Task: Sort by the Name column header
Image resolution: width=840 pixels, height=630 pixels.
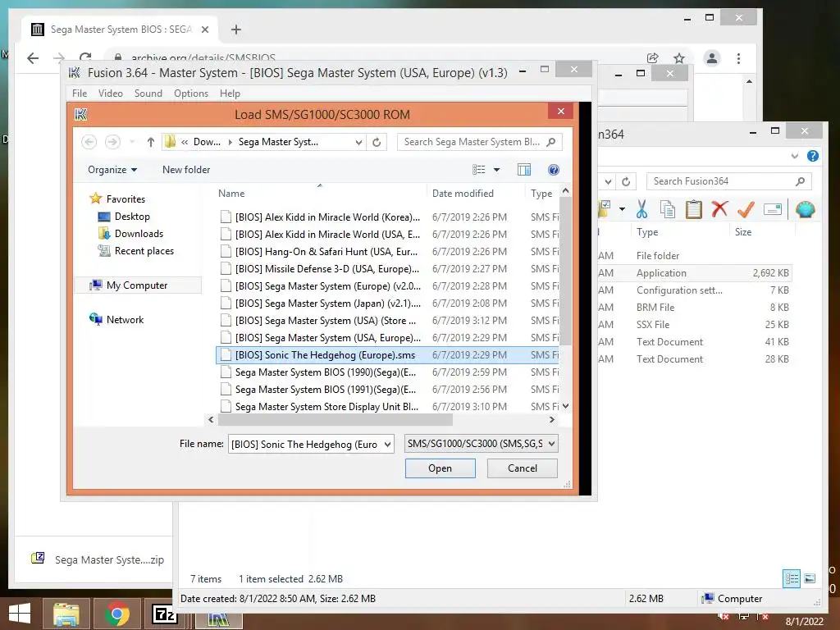Action: (x=231, y=194)
